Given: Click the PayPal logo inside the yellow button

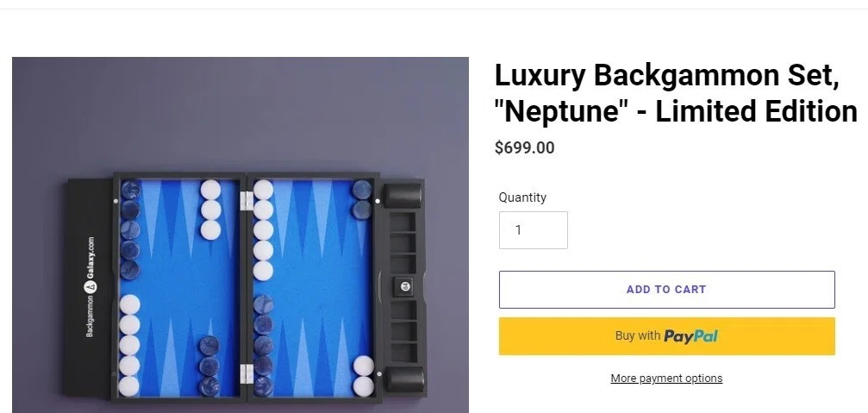Looking at the screenshot, I should click(690, 336).
